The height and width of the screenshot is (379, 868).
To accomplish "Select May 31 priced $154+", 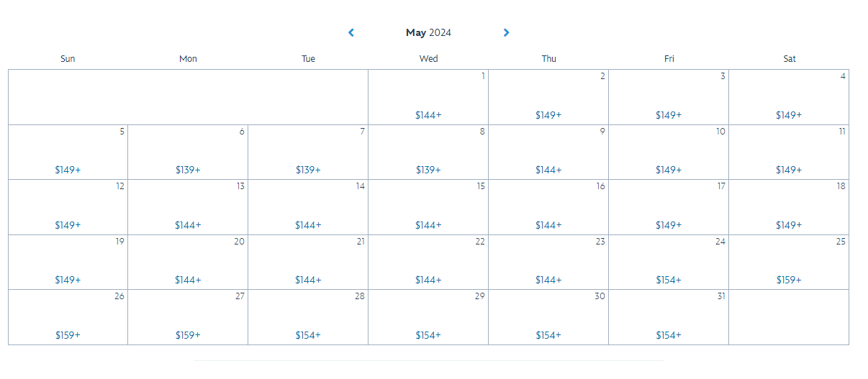I will 669,335.
